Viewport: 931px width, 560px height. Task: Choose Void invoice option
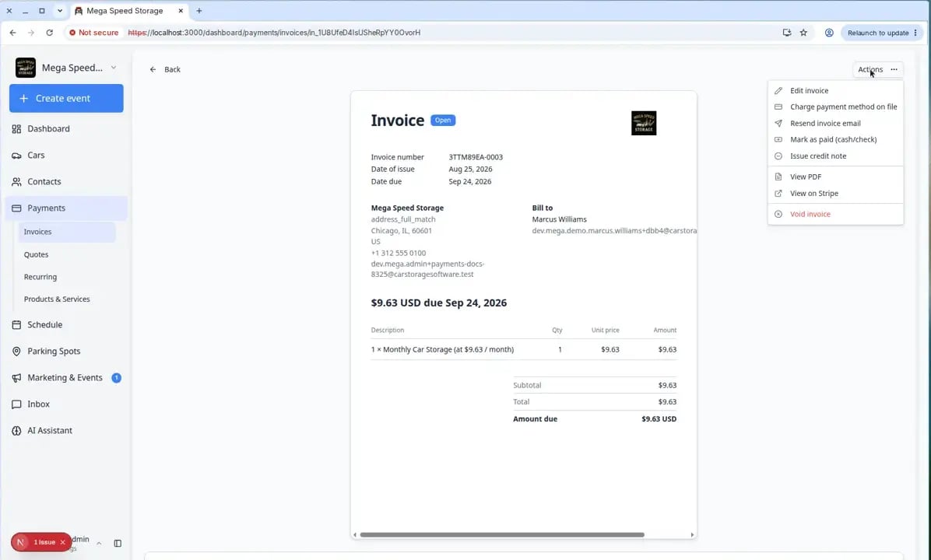(x=835, y=214)
